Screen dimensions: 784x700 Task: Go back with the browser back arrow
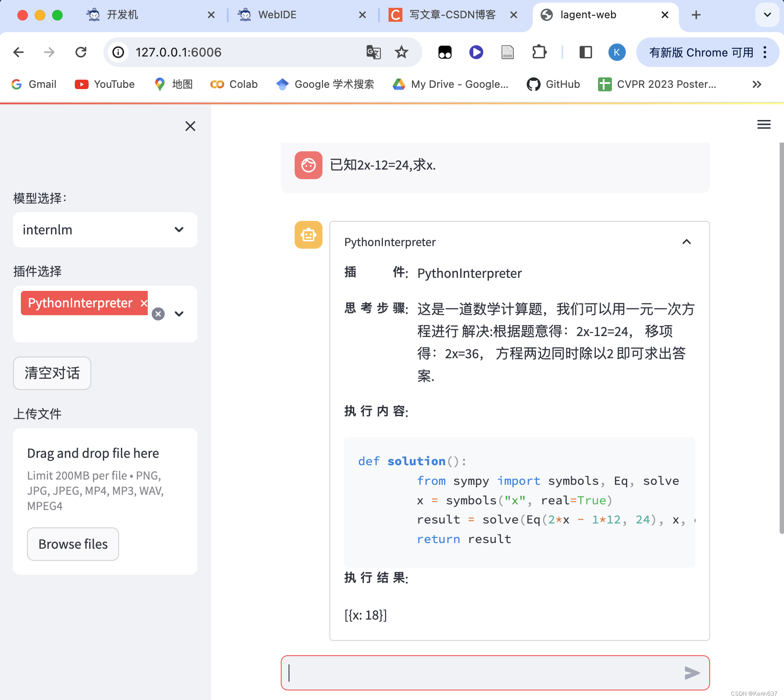point(19,52)
